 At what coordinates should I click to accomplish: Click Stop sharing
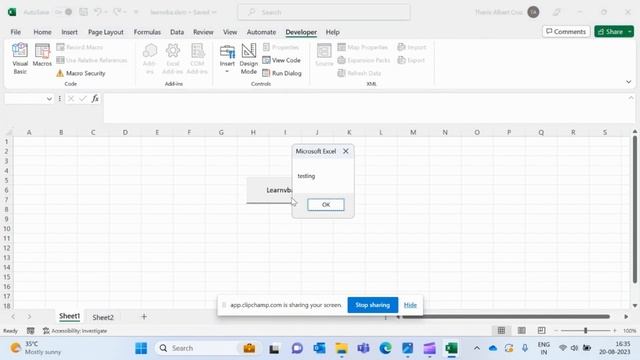[373, 305]
